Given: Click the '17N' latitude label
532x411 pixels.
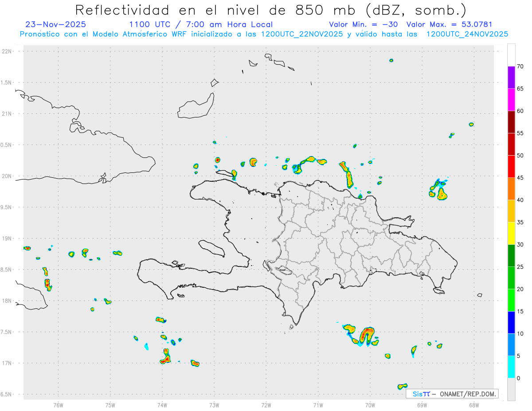Looking at the screenshot, I should tap(7, 363).
